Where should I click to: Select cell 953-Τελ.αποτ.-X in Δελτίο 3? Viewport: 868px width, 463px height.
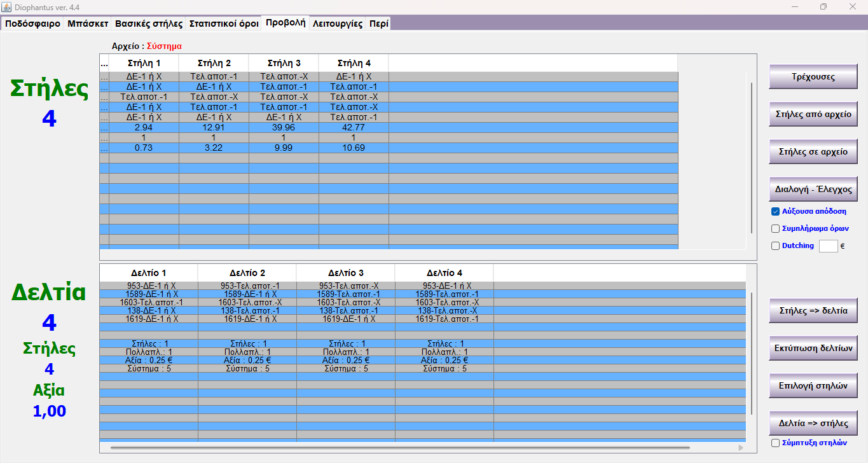346,286
